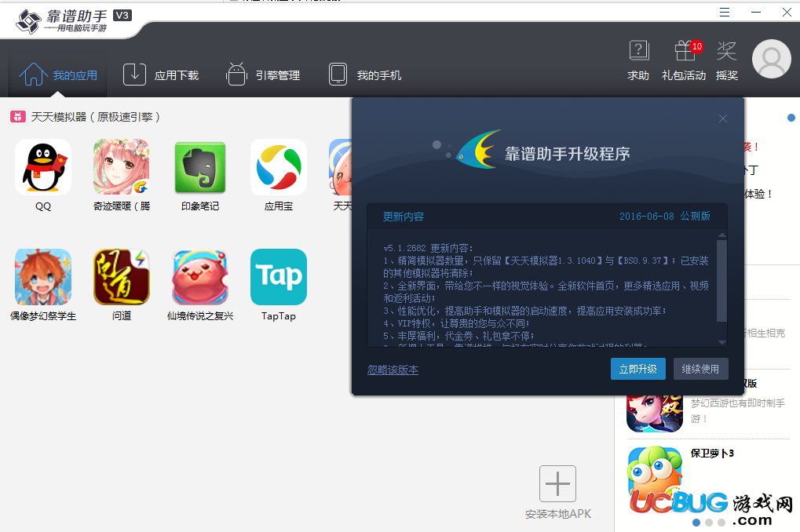This screenshot has width=800, height=532.
Task: Open the QQ app icon
Action: pyautogui.click(x=43, y=167)
